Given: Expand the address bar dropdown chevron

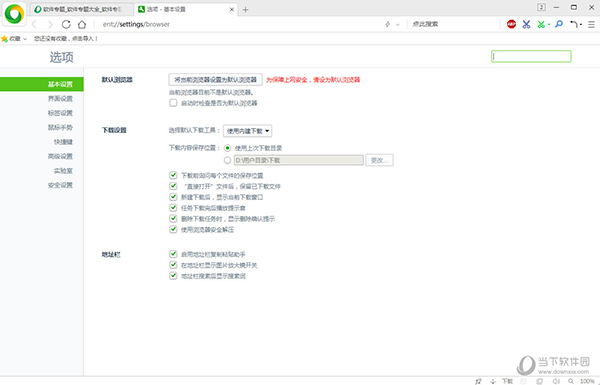Looking at the screenshot, I should coord(398,24).
